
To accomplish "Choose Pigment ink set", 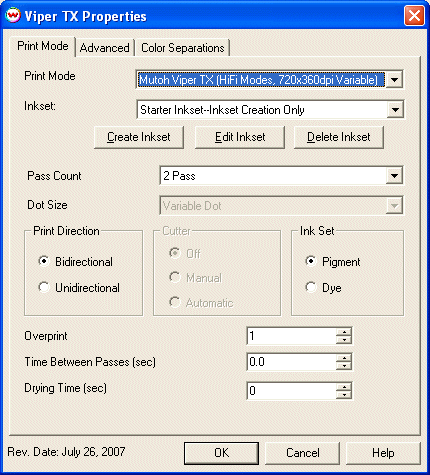I will pyautogui.click(x=333, y=262).
